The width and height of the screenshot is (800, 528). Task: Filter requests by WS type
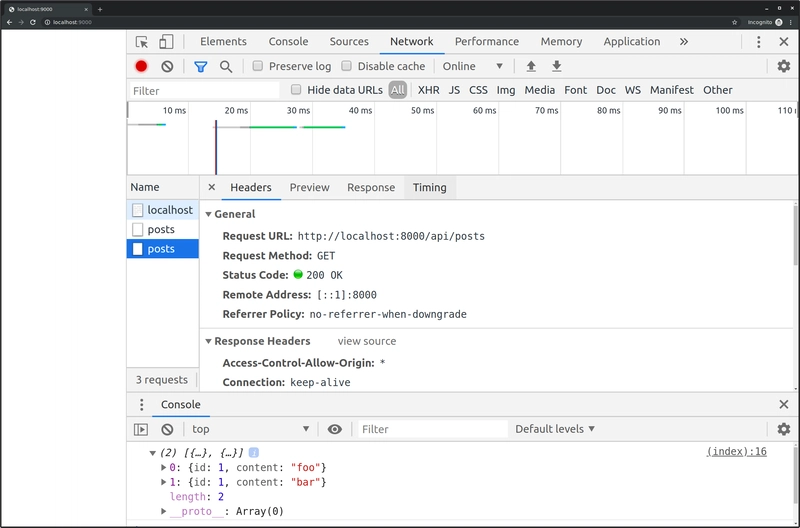pos(633,90)
